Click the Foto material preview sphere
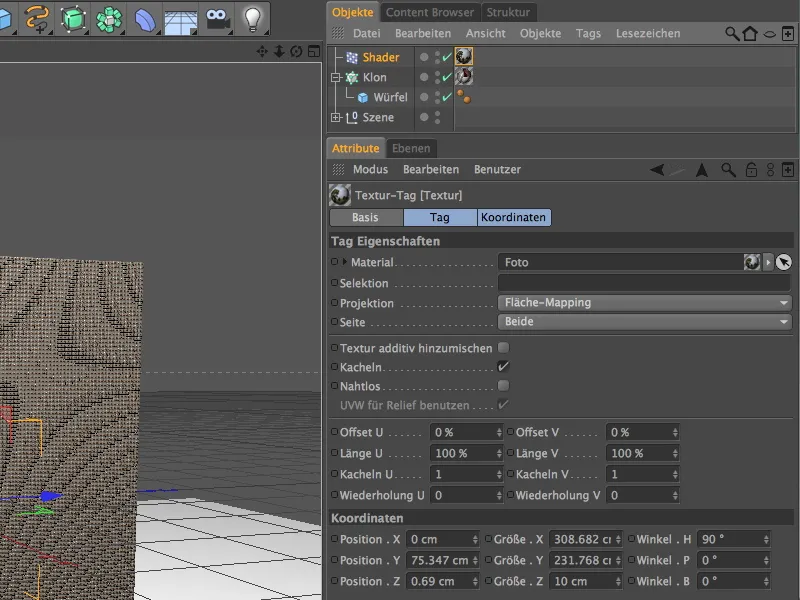The height and width of the screenshot is (600, 800). 752,262
